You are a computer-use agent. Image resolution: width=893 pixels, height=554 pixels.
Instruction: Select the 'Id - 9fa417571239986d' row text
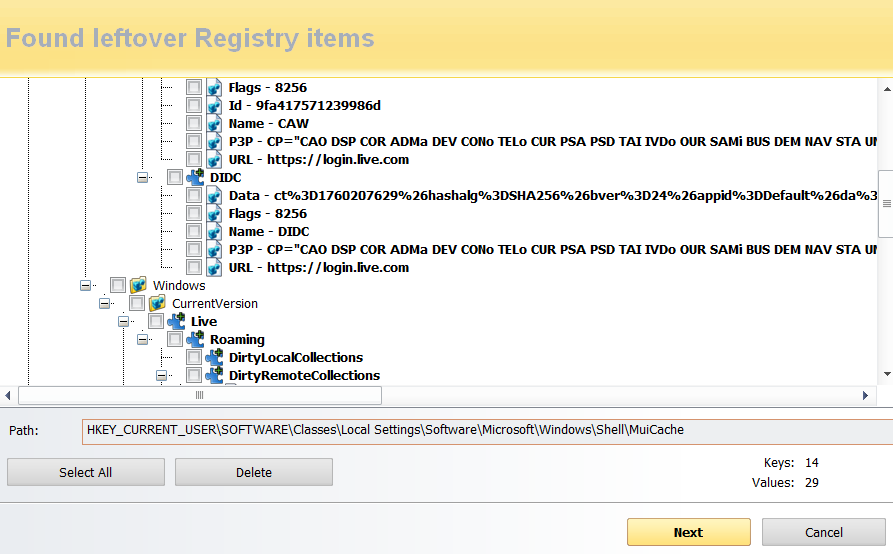[305, 105]
